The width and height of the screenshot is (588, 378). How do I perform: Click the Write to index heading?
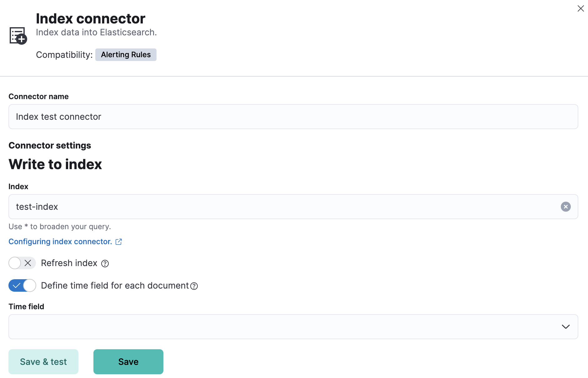[55, 164]
